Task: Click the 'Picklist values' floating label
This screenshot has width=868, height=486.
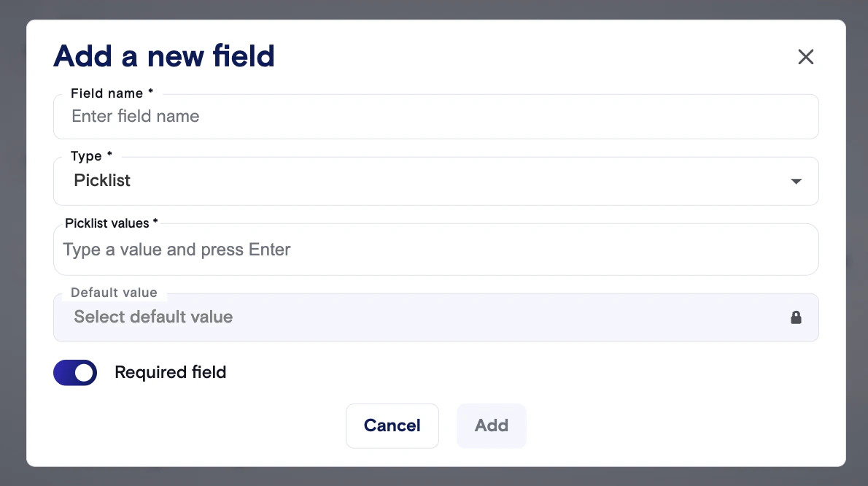Action: click(106, 223)
